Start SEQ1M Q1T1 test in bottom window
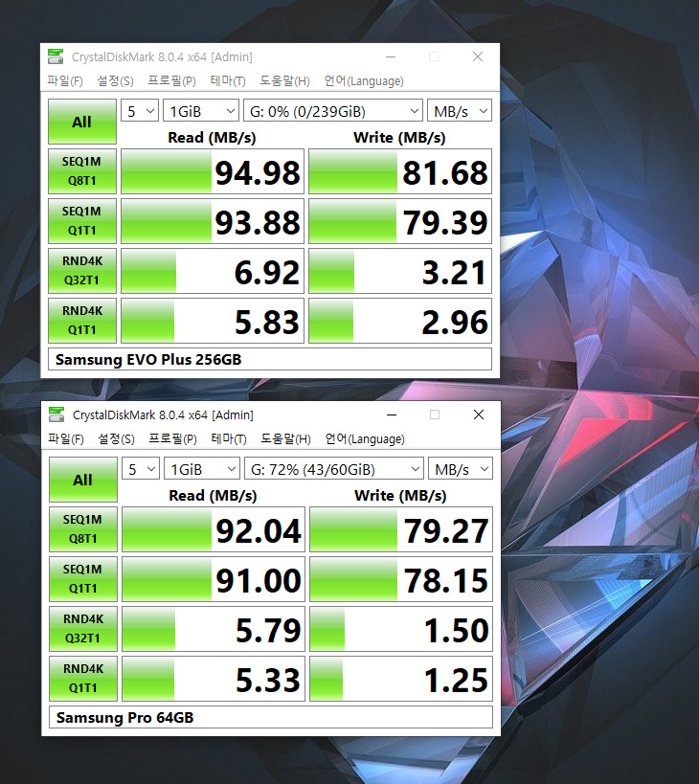The height and width of the screenshot is (784, 699). click(x=83, y=579)
